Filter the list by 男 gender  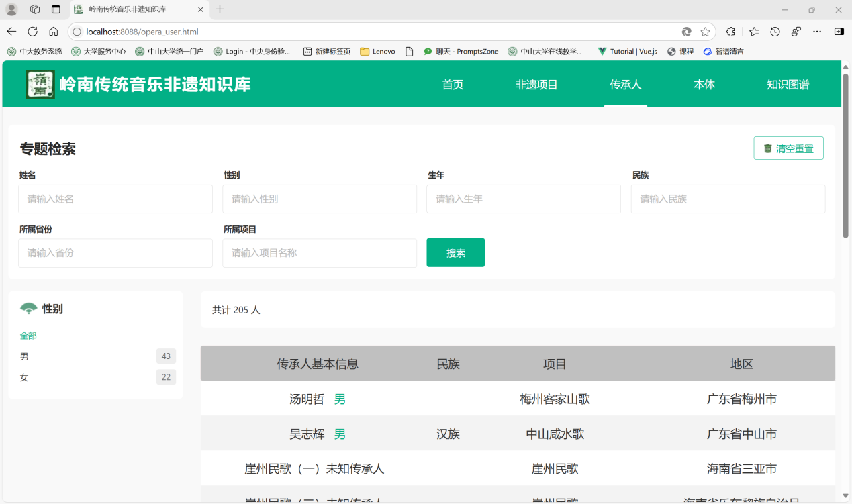25,356
